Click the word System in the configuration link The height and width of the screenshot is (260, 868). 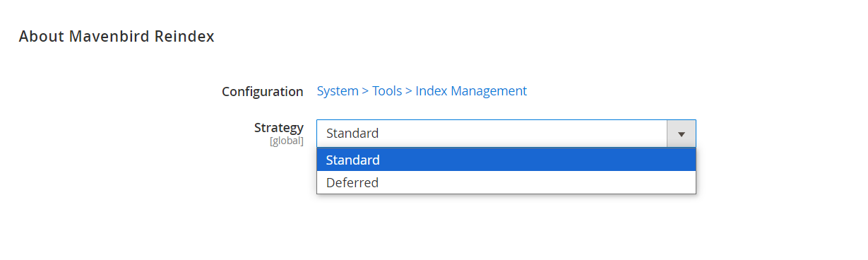pos(338,91)
